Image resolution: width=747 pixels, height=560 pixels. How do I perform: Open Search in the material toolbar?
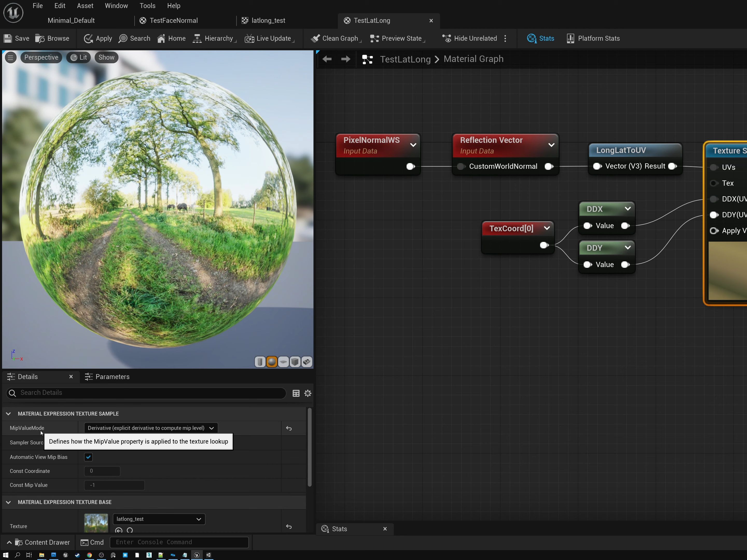point(134,39)
